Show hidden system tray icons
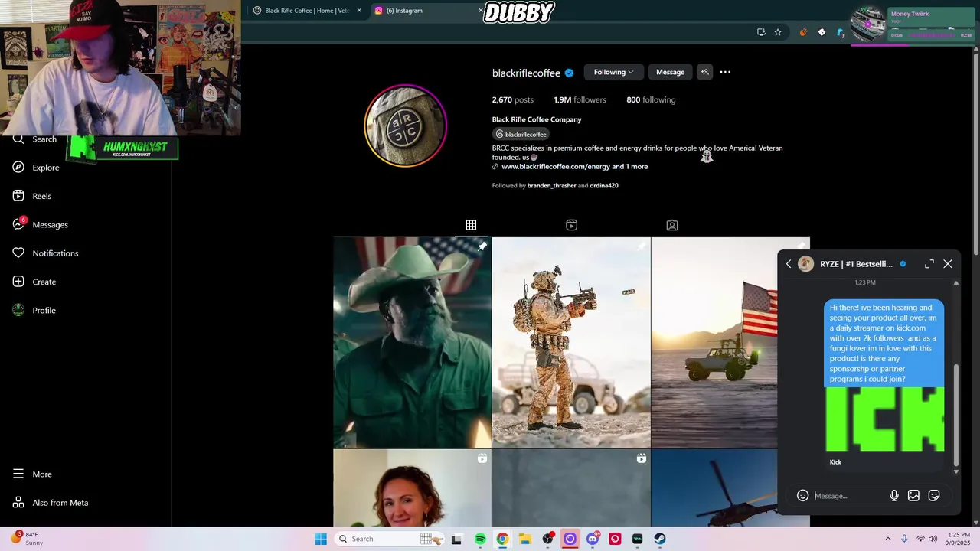 888,539
